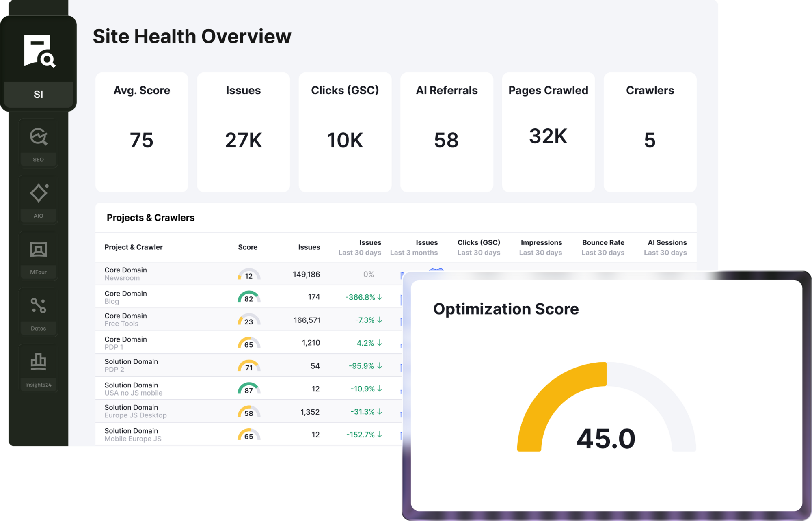
Task: Click the score gauge 87 for USA no JS mobile
Action: pos(249,389)
